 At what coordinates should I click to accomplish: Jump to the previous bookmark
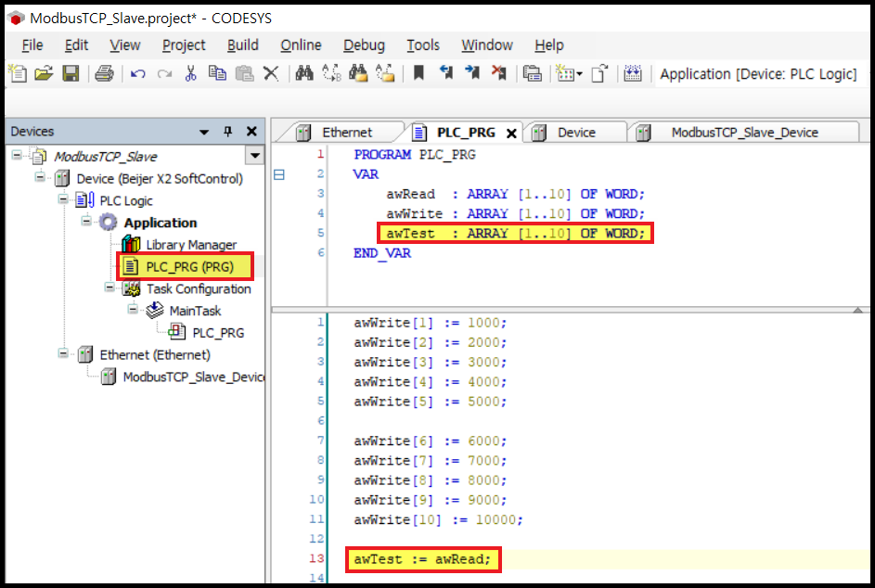click(446, 73)
